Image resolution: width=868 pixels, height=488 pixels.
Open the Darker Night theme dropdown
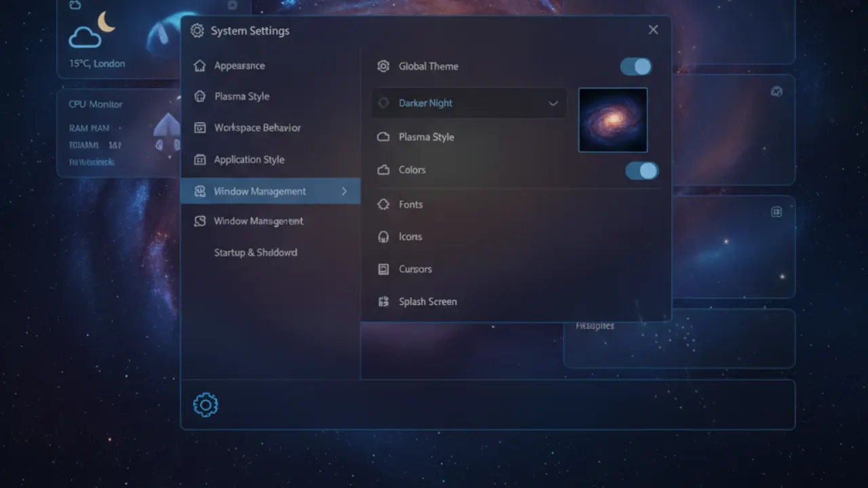tap(469, 103)
